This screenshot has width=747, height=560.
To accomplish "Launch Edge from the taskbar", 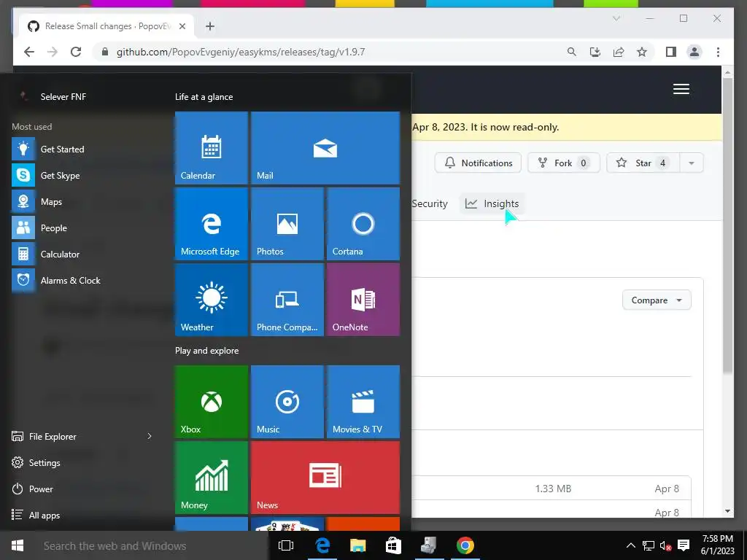I will tap(322, 545).
